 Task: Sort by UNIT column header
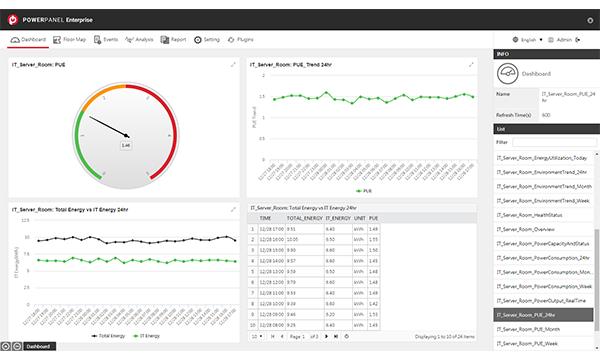click(360, 218)
